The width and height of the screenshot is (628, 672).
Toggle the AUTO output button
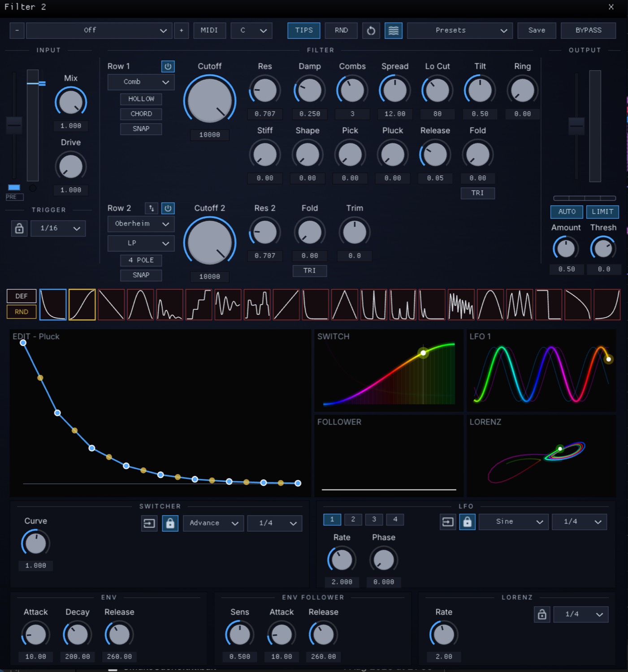click(567, 212)
